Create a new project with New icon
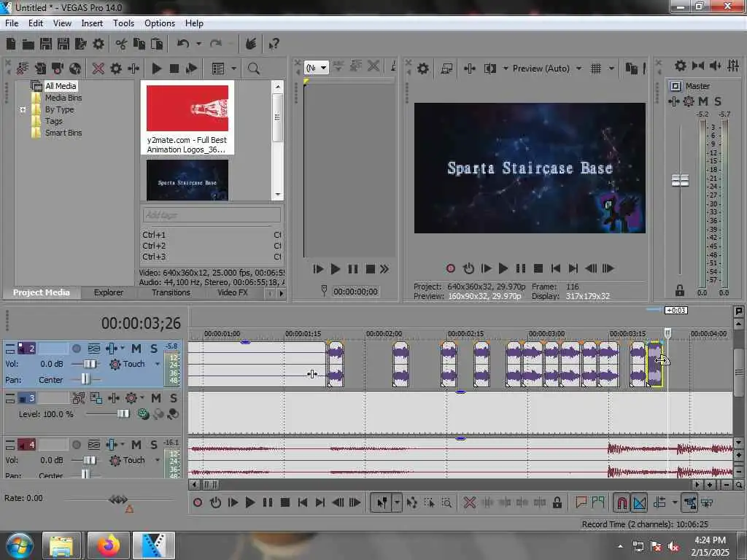 (x=11, y=44)
